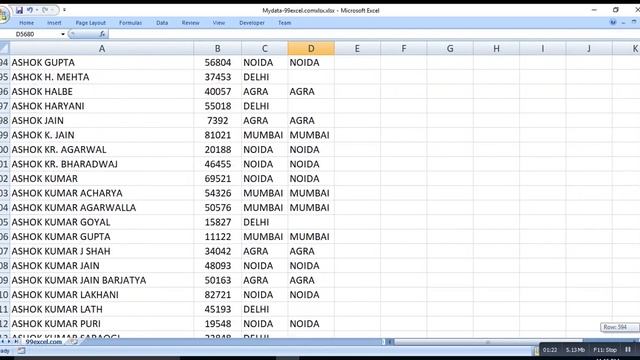The height and width of the screenshot is (360, 640).
Task: Click the recorder elapsed time 01:22
Action: (550, 350)
